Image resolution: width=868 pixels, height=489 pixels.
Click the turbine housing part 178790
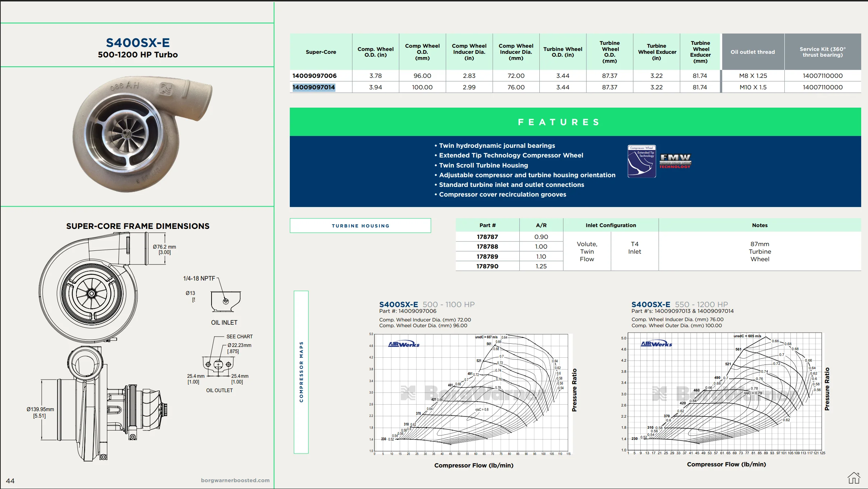click(487, 266)
